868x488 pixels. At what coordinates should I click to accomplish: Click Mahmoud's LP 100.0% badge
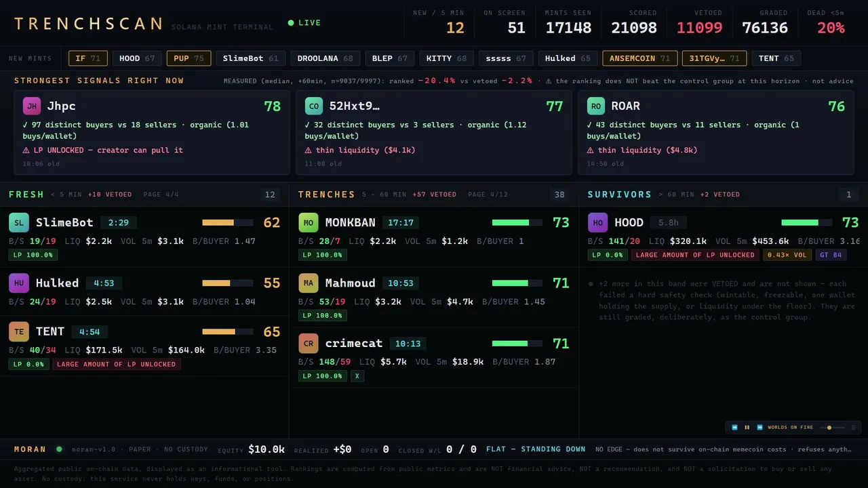tap(323, 316)
